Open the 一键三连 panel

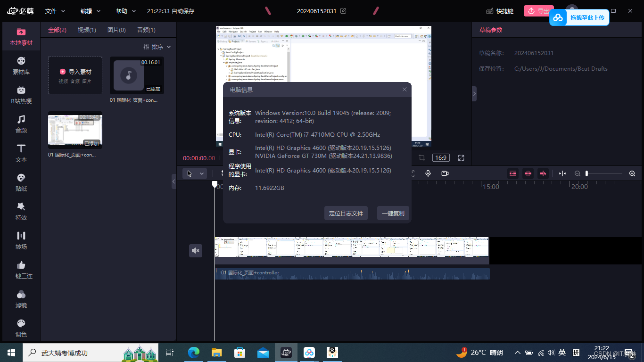click(21, 270)
